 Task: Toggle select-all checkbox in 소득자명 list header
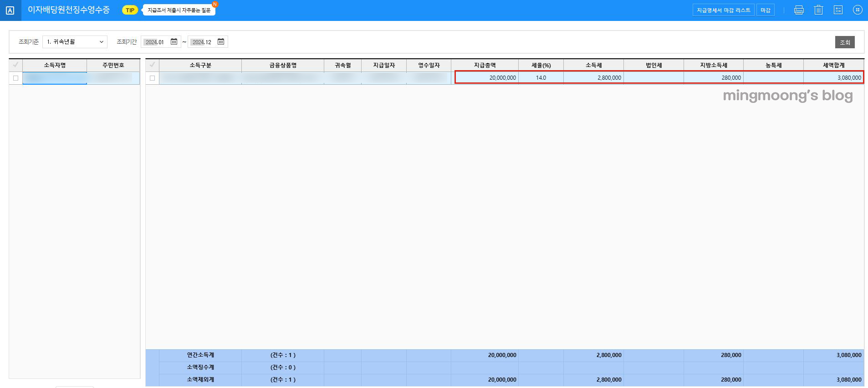(15, 65)
